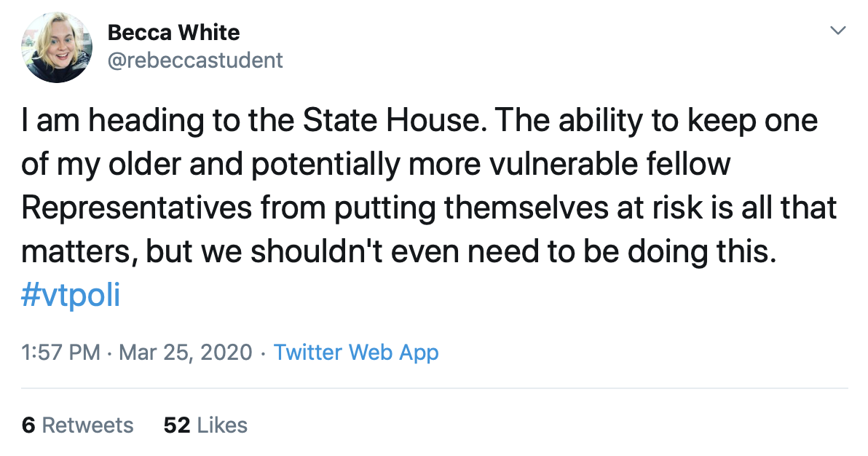Click the word "matters" in tweet text
The height and width of the screenshot is (456, 868).
71,251
